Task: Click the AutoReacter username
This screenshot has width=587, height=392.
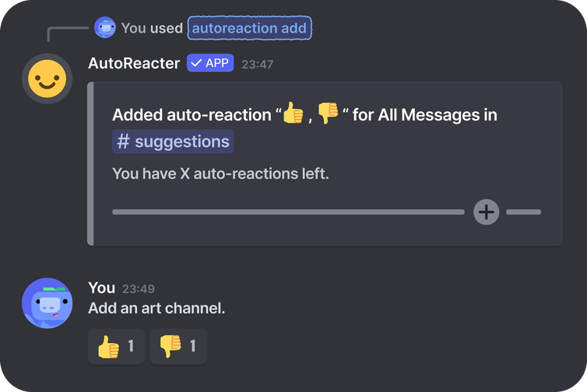Action: (134, 64)
